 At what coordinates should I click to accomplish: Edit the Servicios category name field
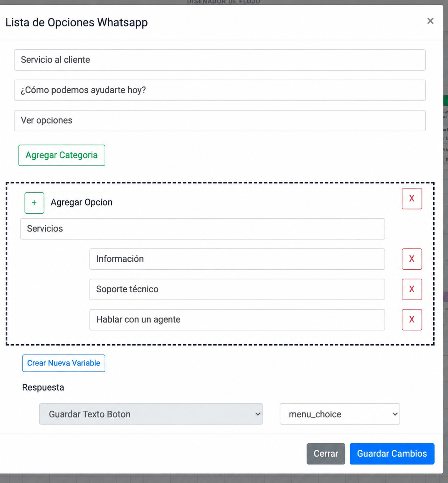tap(202, 229)
